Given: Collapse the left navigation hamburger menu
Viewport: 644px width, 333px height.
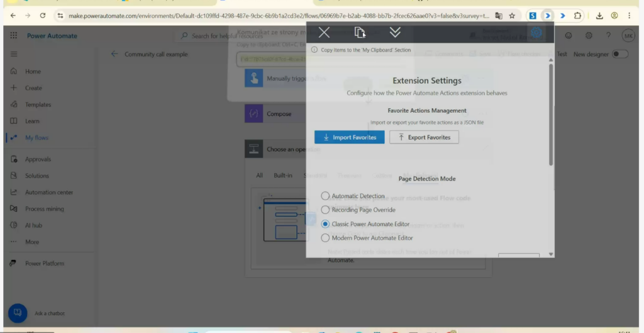Looking at the screenshot, I should pyautogui.click(x=14, y=54).
